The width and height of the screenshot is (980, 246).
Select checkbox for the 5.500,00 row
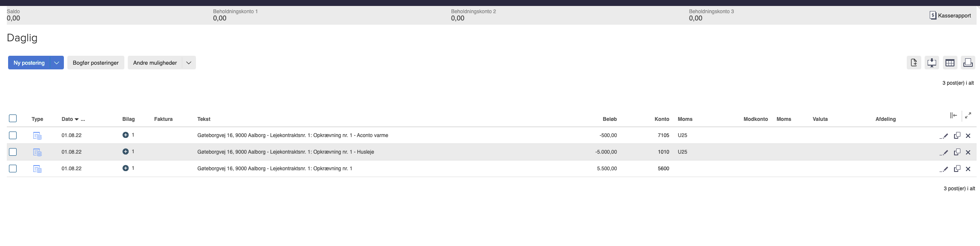coord(13,169)
